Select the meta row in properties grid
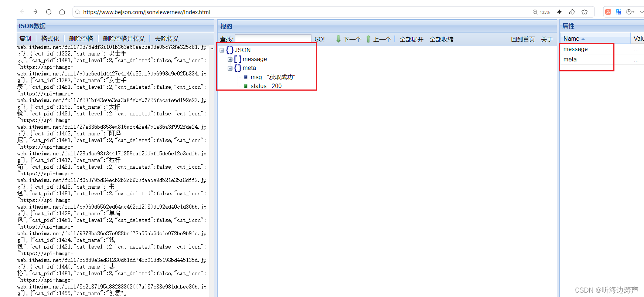This screenshot has width=644, height=297. [602, 60]
